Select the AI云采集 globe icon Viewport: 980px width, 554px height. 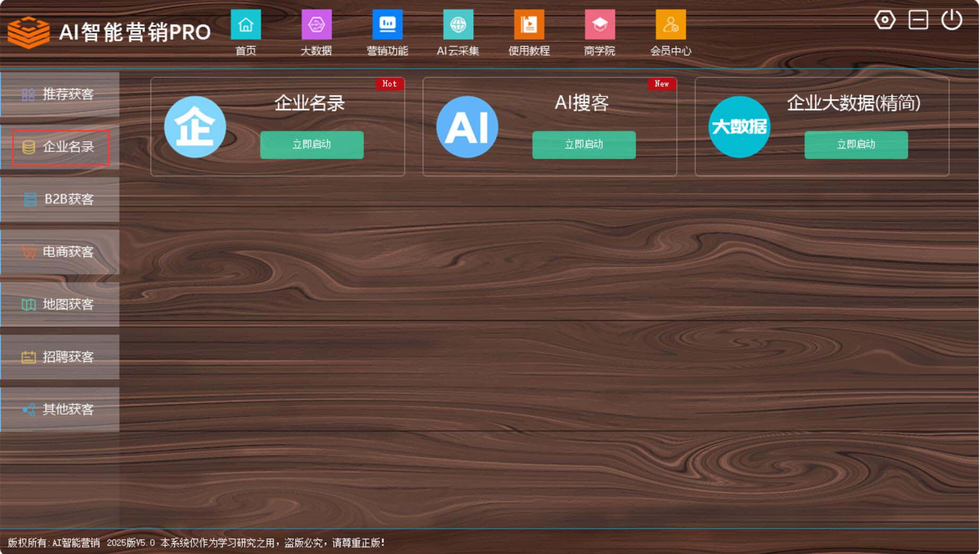coord(458,25)
